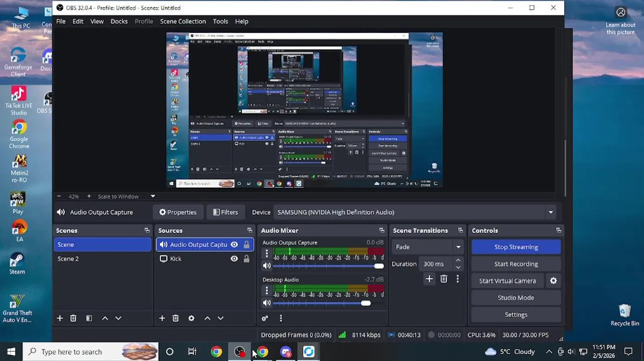
Task: Pop out the Controls dock
Action: tap(559, 231)
